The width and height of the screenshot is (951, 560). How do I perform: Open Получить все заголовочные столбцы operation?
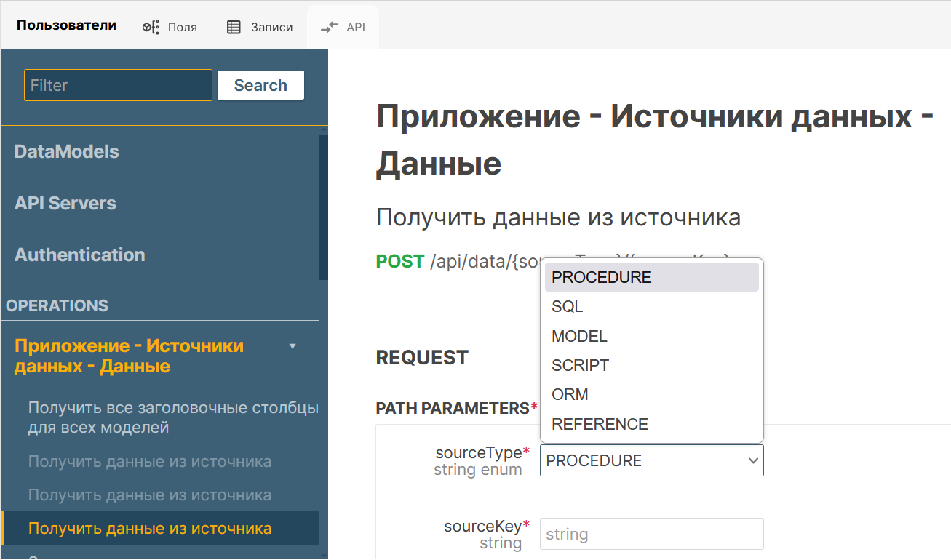[x=173, y=417]
